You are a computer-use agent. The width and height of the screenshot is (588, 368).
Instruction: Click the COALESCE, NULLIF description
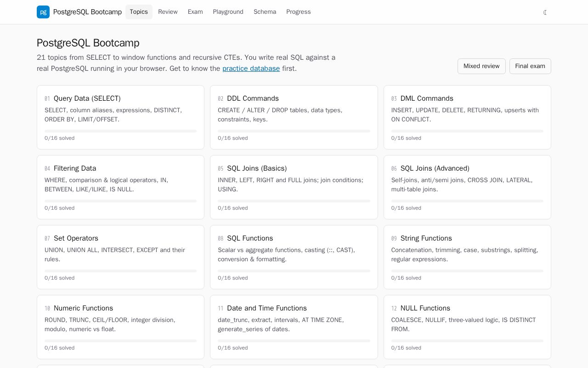[464, 325]
